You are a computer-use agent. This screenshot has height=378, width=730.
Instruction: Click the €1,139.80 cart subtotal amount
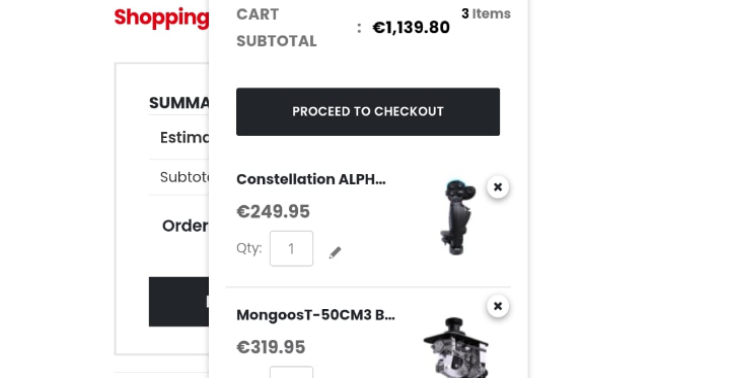click(411, 27)
